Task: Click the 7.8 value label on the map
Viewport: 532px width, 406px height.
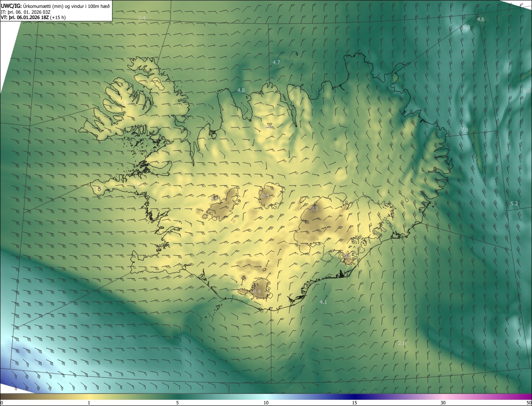Action: point(465,130)
